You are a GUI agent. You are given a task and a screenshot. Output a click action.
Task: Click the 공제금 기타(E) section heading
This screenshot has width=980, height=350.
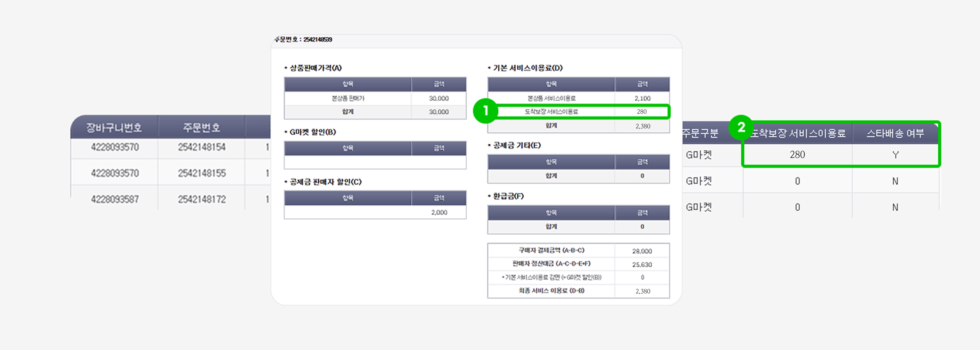517,145
